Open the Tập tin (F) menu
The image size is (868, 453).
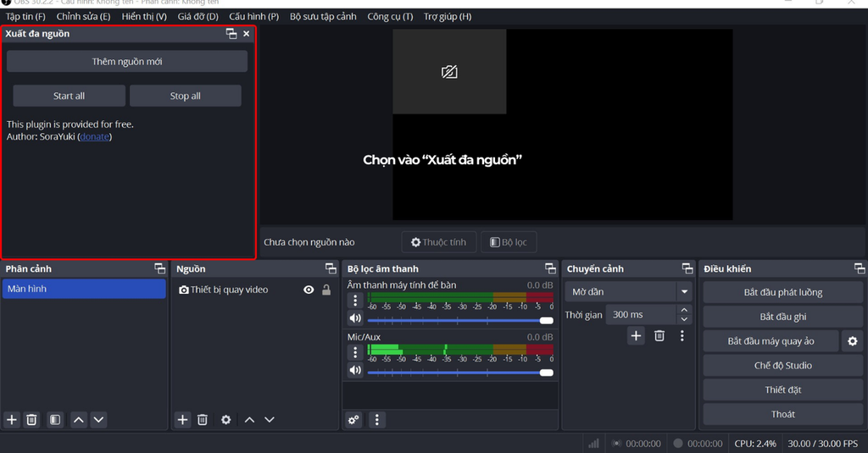point(25,17)
